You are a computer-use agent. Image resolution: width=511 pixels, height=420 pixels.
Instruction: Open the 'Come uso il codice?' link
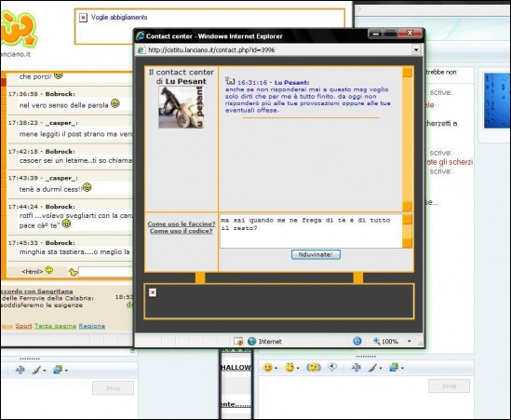(x=182, y=231)
